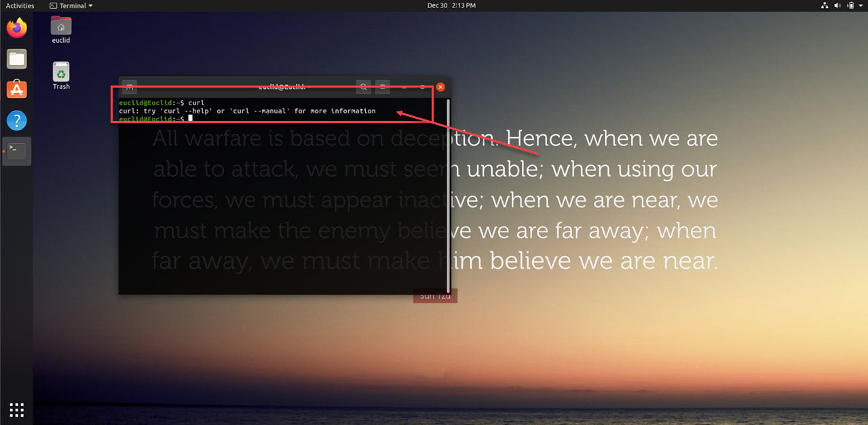868x425 pixels.
Task: Select the Terminal icon in the dock
Action: pyautogui.click(x=17, y=151)
